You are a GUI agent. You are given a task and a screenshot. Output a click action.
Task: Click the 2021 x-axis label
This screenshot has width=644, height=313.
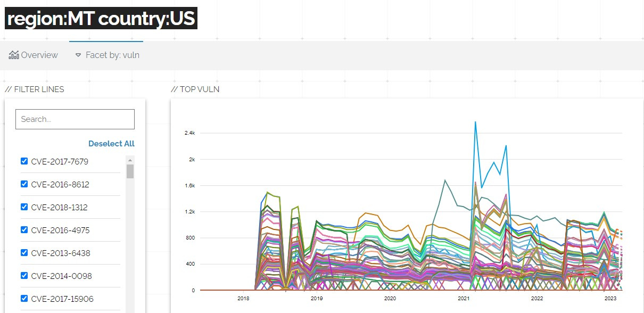pos(463,299)
